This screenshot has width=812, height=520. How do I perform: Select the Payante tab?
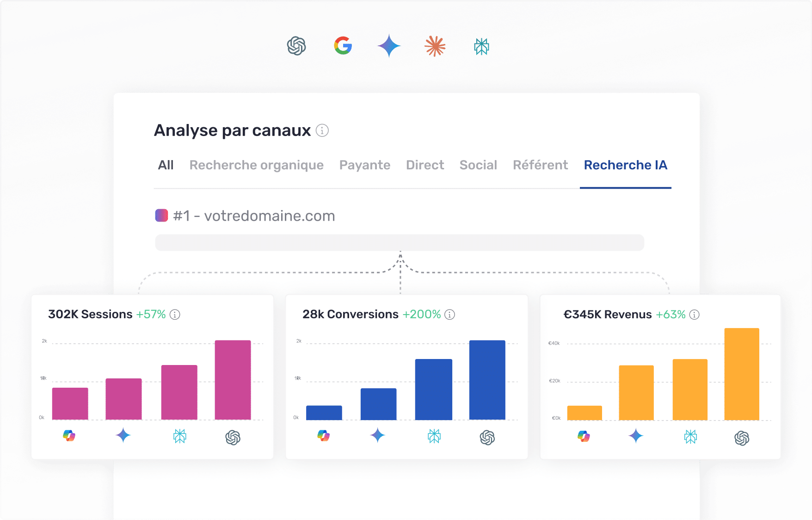(365, 165)
